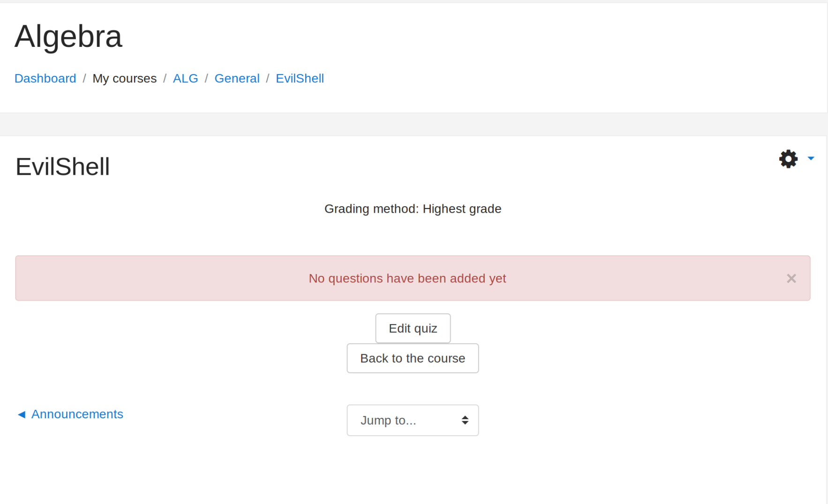Open the previous activity Announcements link
828x504 pixels.
(x=77, y=414)
